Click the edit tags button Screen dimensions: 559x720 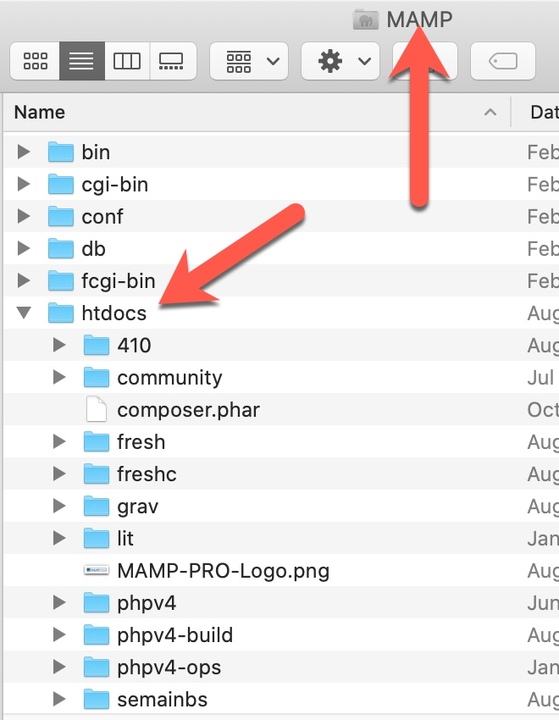503,61
